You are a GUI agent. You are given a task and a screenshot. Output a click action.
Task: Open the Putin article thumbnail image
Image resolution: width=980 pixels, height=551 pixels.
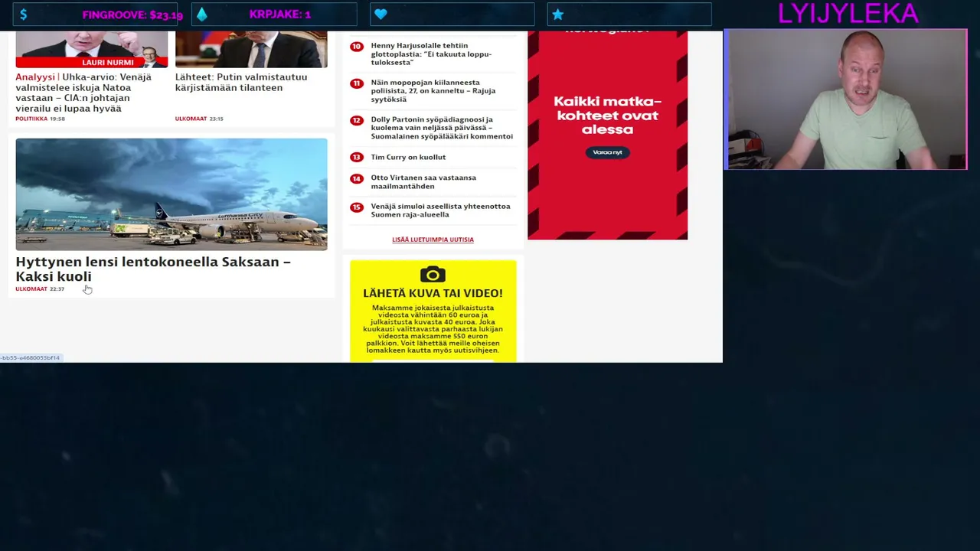tap(251, 50)
